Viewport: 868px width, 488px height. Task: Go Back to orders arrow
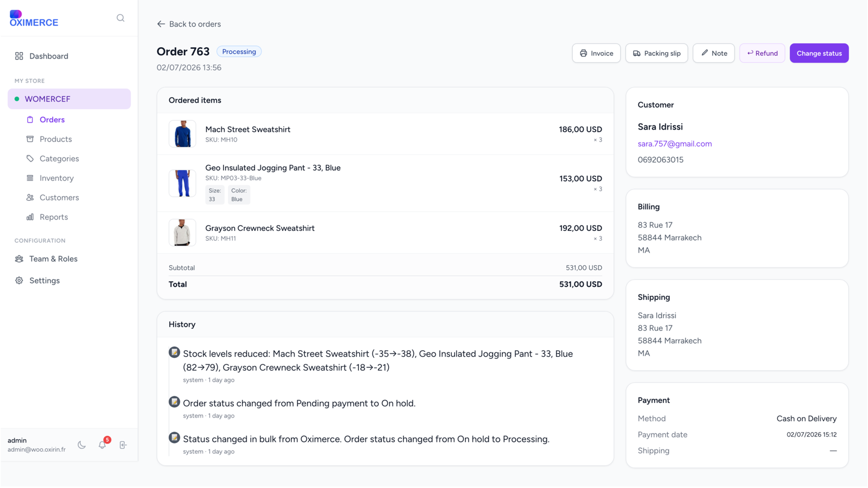pos(189,24)
